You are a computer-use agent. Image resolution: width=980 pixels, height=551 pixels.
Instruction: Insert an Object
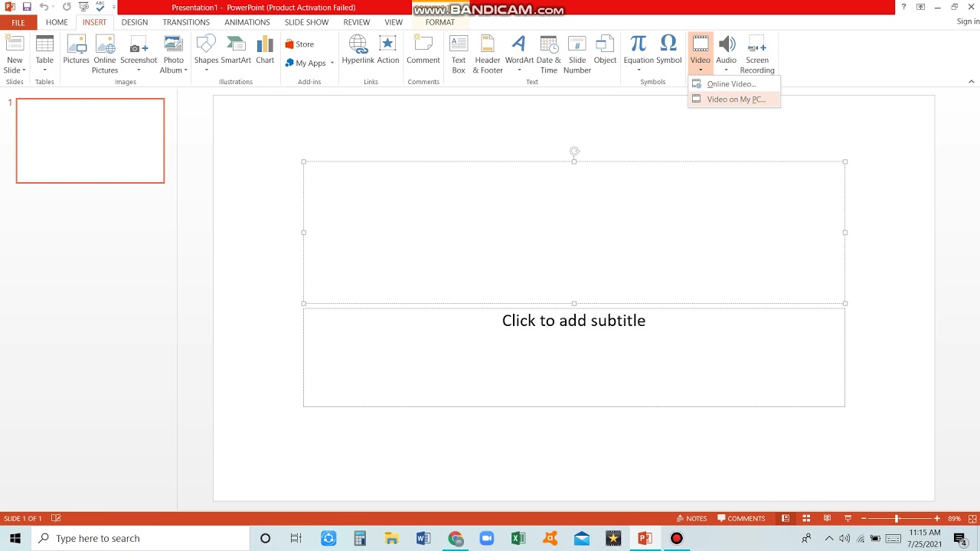605,50
